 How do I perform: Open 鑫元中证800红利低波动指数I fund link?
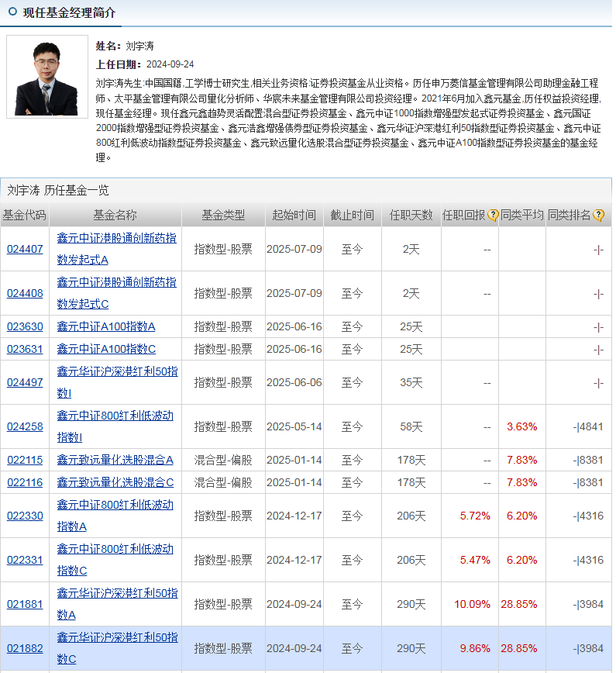click(x=115, y=426)
